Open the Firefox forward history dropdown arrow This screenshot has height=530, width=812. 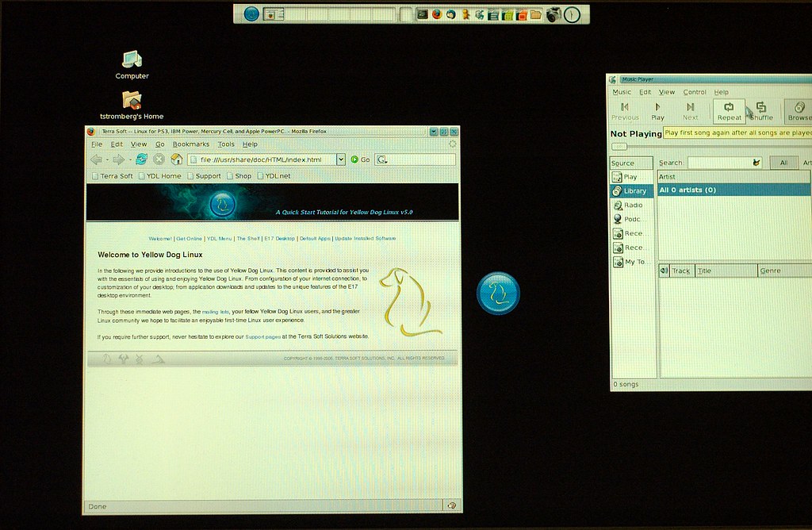129,160
